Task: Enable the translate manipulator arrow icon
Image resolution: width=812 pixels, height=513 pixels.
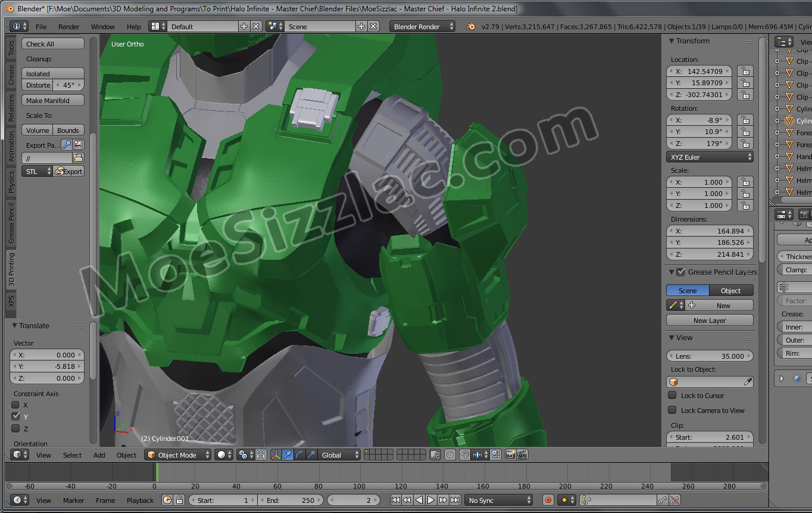Action: pos(288,455)
